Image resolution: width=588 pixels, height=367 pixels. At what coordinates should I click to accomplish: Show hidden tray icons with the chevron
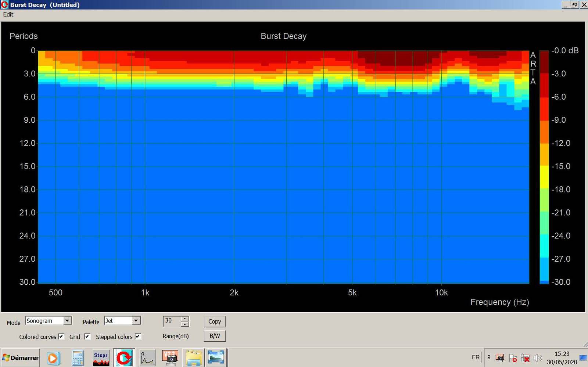489,357
